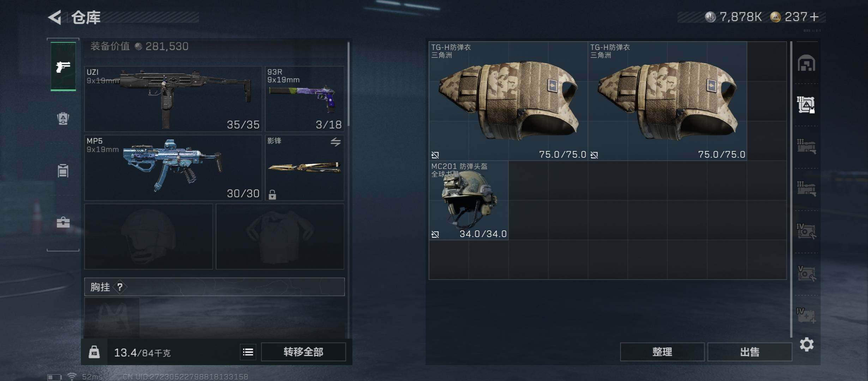Swap the 影锋 melee weapon

tap(336, 142)
